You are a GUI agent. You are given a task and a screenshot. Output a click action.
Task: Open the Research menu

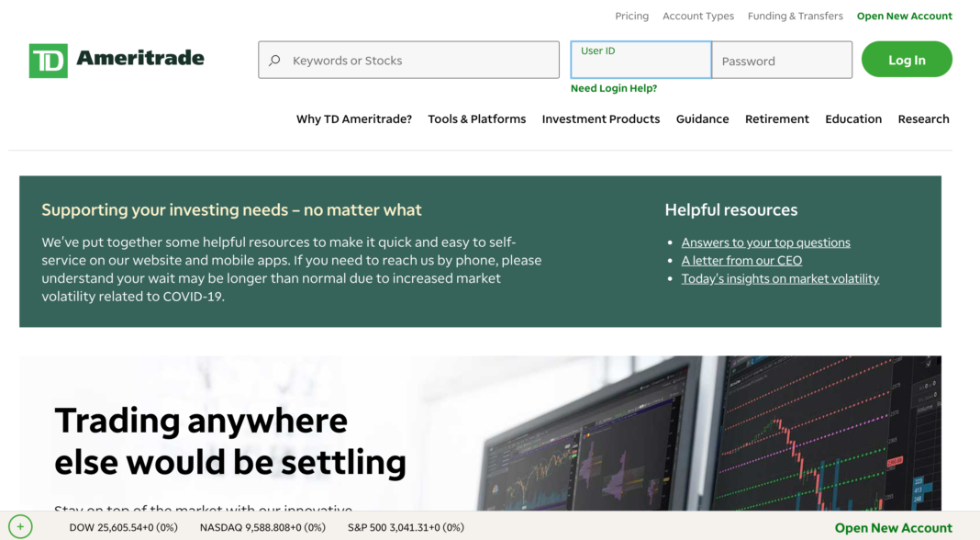pos(923,118)
